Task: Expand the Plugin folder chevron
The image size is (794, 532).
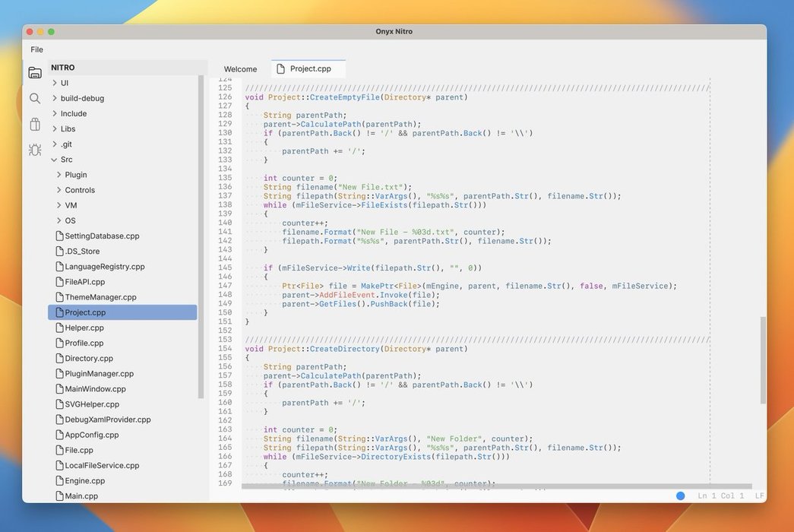Action: (59, 174)
